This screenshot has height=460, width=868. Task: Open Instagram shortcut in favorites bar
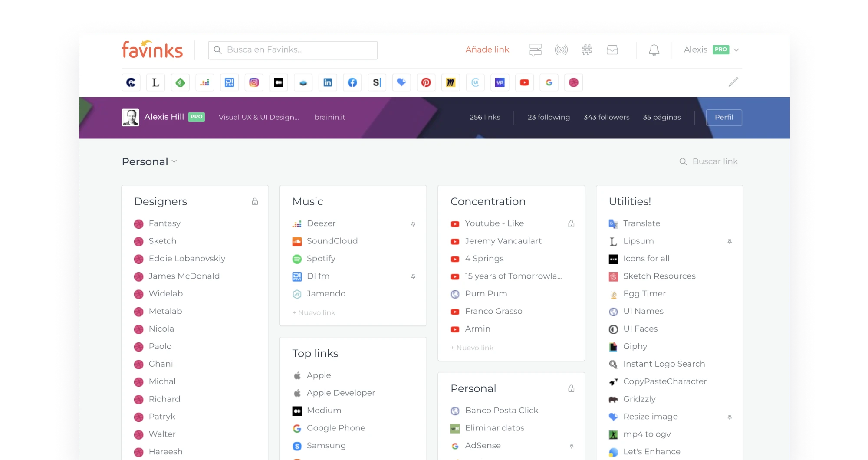(x=254, y=82)
